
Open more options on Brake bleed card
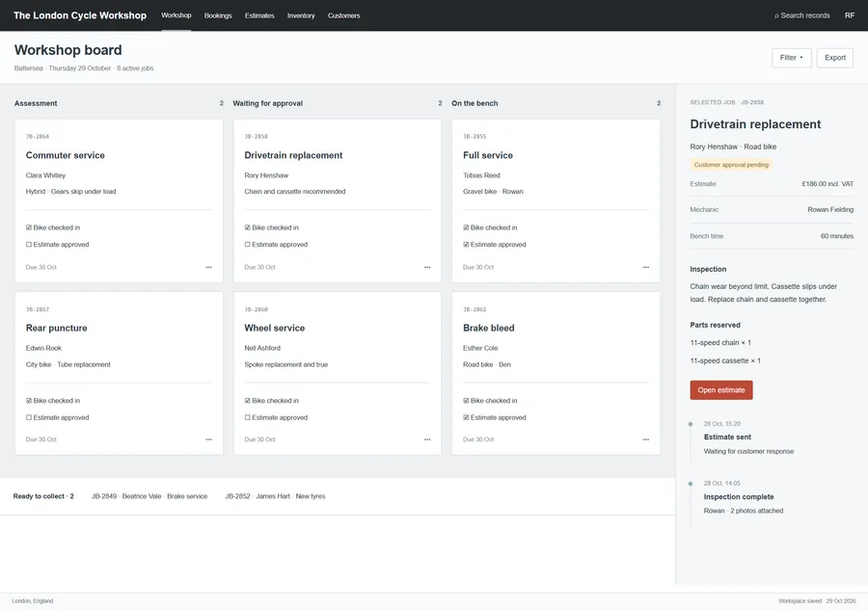(646, 439)
